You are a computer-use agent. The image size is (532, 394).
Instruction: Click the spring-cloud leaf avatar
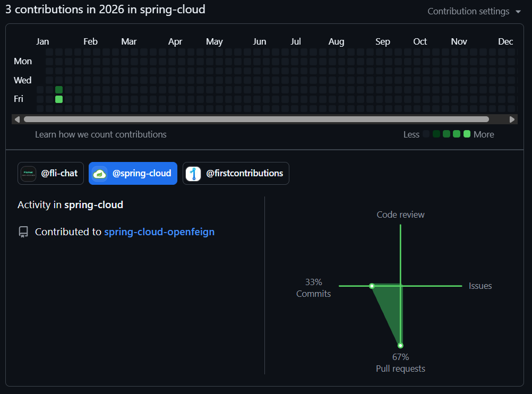click(x=100, y=174)
